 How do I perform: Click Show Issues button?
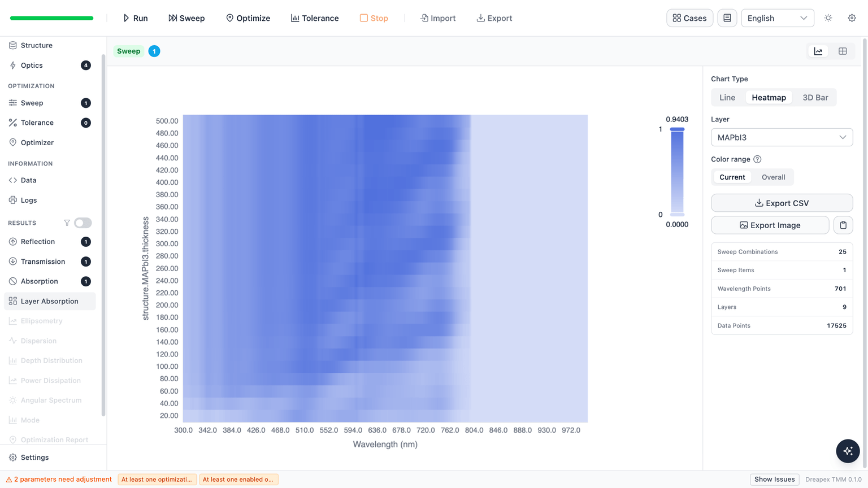pyautogui.click(x=774, y=480)
